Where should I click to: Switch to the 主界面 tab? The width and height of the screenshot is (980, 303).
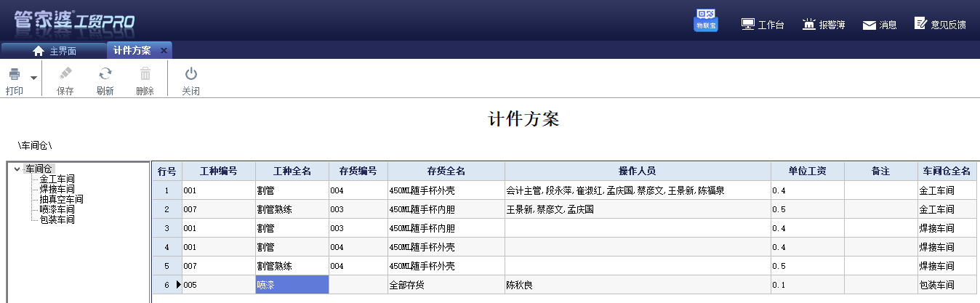[55, 51]
